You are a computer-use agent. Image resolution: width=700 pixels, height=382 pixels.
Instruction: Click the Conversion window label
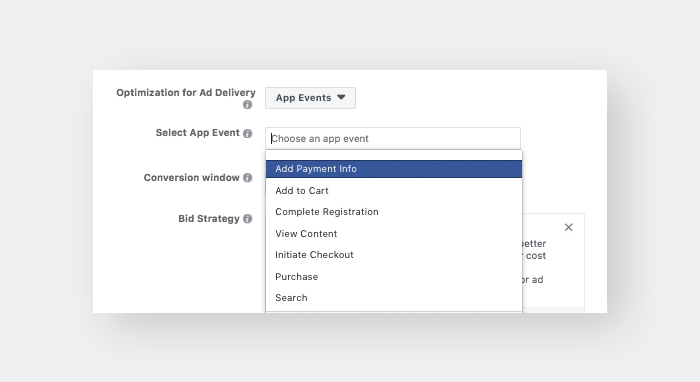(192, 178)
